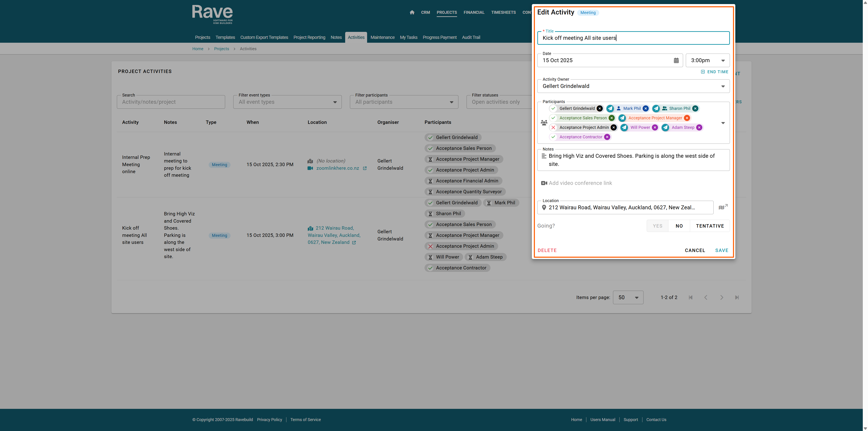Image resolution: width=868 pixels, height=431 pixels.
Task: Open Filter event types dropdown
Action: point(287,102)
